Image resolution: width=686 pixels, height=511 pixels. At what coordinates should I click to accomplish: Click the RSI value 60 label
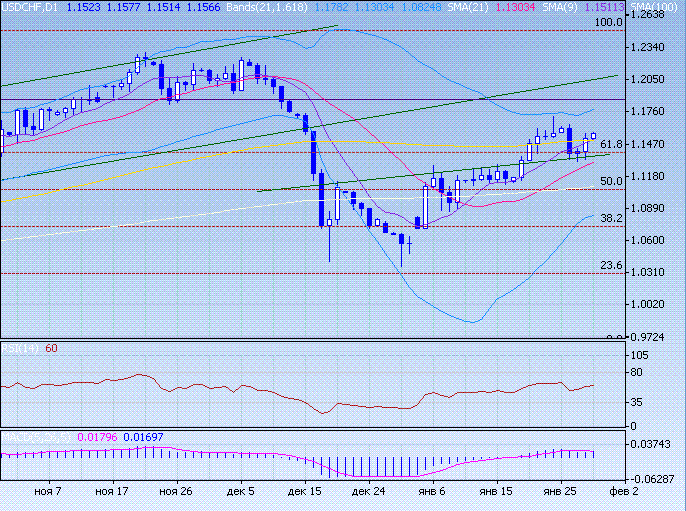coord(51,348)
